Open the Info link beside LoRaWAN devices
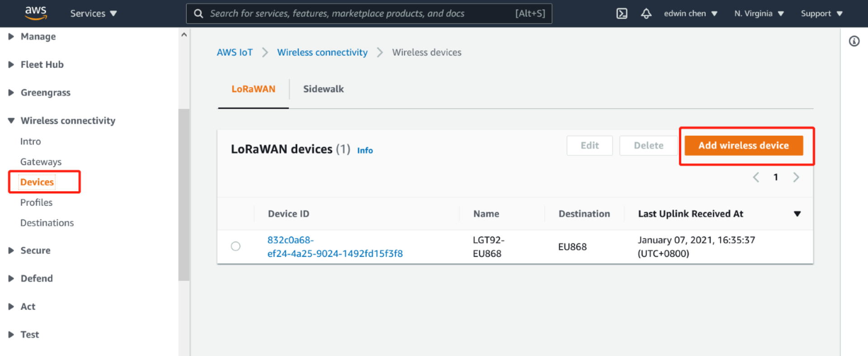The height and width of the screenshot is (356, 868). click(365, 151)
